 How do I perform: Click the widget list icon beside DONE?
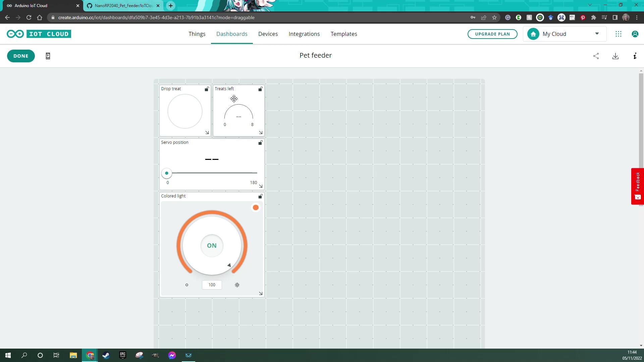pyautogui.click(x=48, y=56)
